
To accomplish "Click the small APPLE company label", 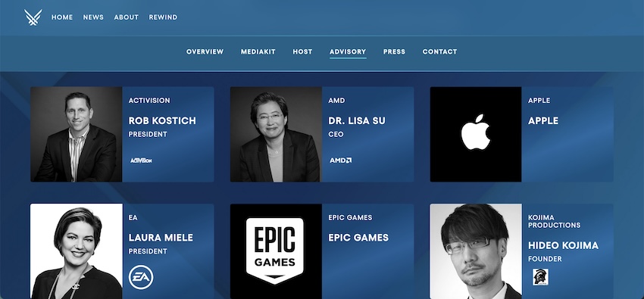I will point(539,101).
